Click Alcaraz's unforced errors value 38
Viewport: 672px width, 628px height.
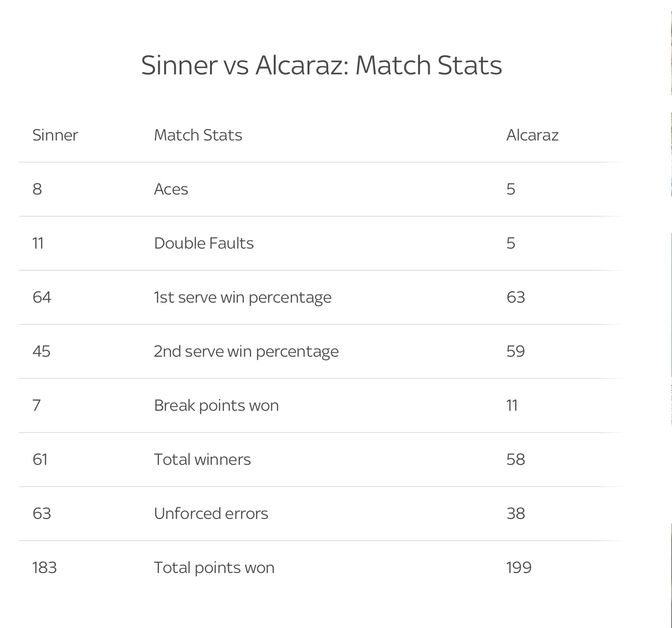(516, 513)
